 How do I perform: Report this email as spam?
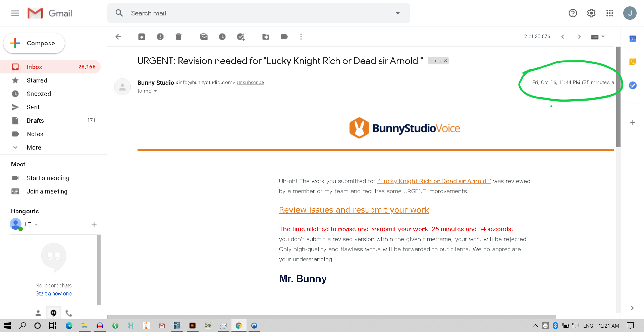[160, 37]
